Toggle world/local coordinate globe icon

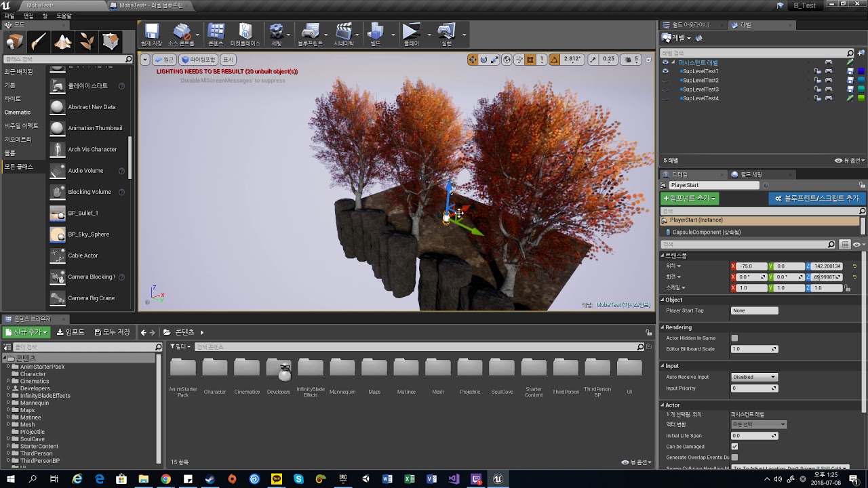click(507, 60)
